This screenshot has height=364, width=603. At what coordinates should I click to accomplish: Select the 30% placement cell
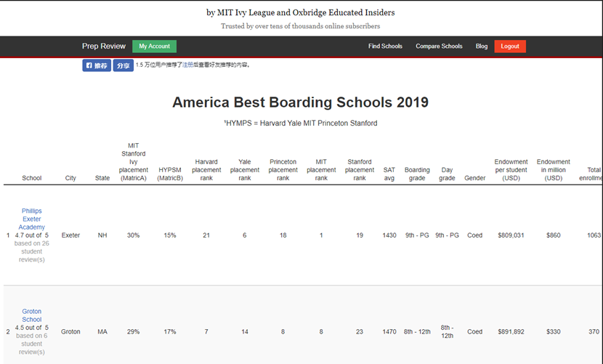pyautogui.click(x=134, y=235)
